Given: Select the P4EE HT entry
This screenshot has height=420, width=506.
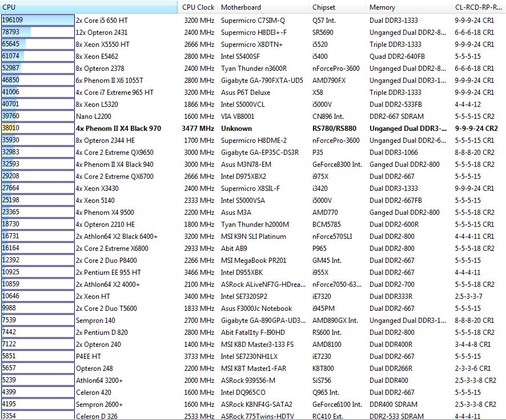Looking at the screenshot, I should point(89,357).
